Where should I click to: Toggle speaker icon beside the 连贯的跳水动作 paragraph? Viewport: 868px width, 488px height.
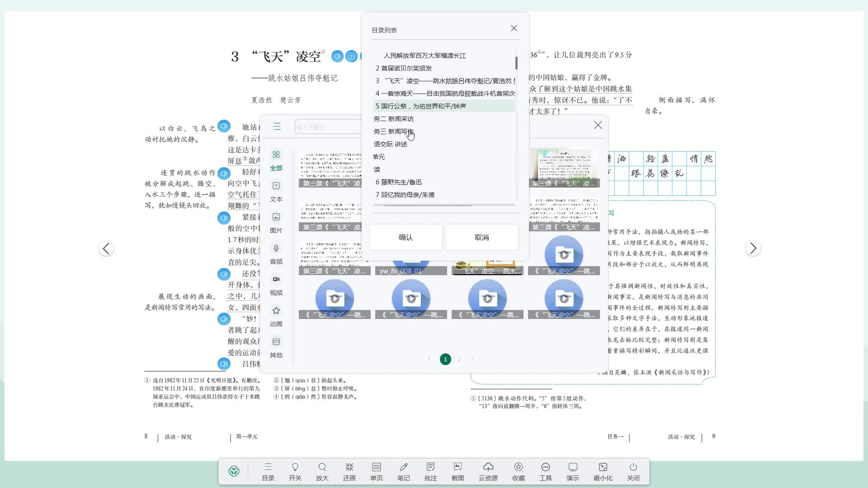point(224,174)
